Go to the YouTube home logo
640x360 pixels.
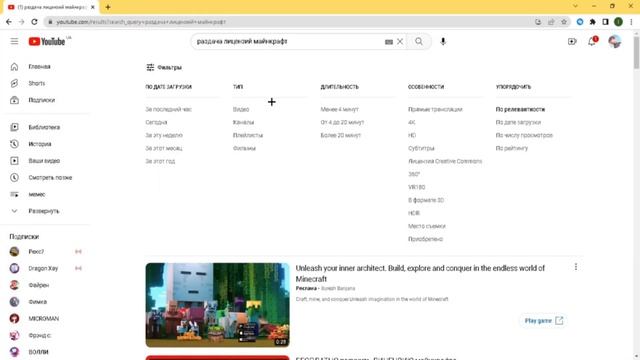(x=47, y=42)
